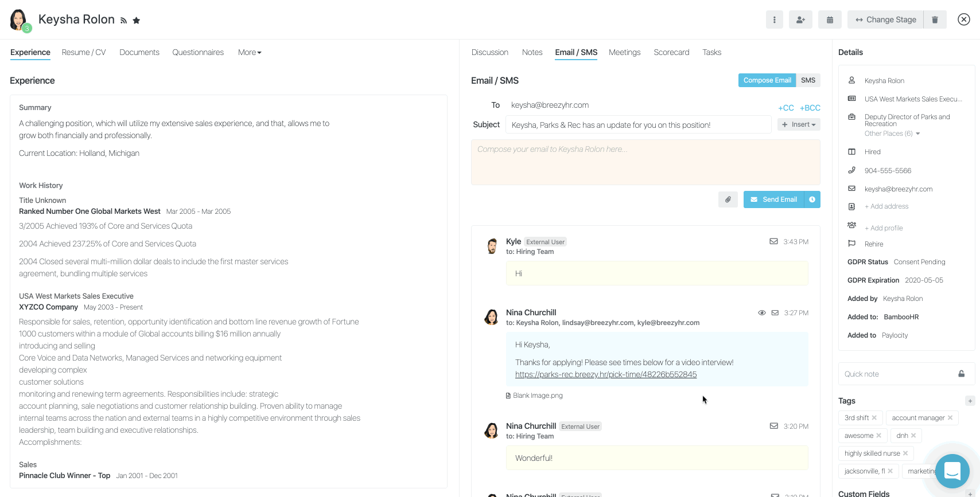This screenshot has height=497, width=980.
Task: Click the keysha@breezyhr.com email in Details
Action: coord(899,189)
